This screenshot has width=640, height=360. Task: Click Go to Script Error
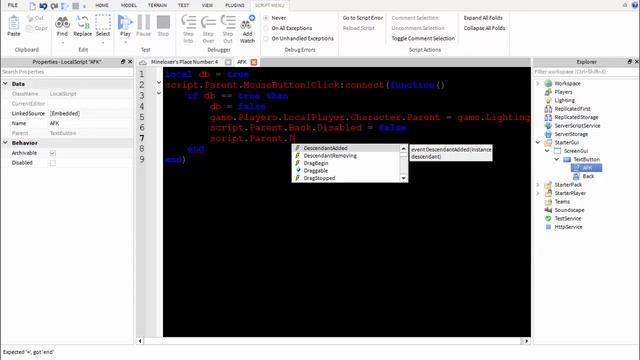click(362, 18)
